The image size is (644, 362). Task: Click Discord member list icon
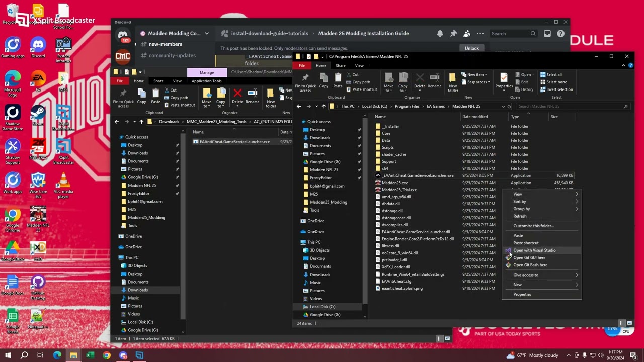[467, 33]
